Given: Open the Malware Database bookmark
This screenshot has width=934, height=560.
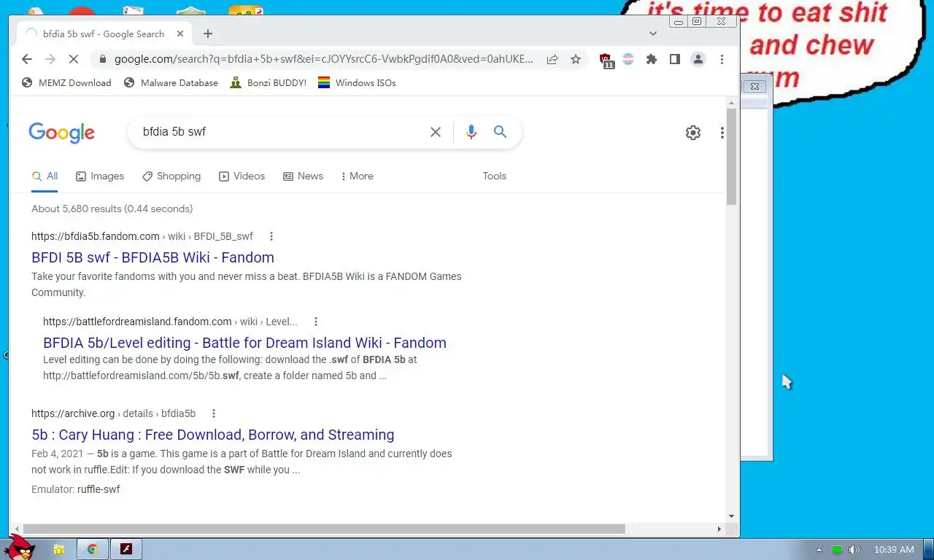Looking at the screenshot, I should [171, 83].
